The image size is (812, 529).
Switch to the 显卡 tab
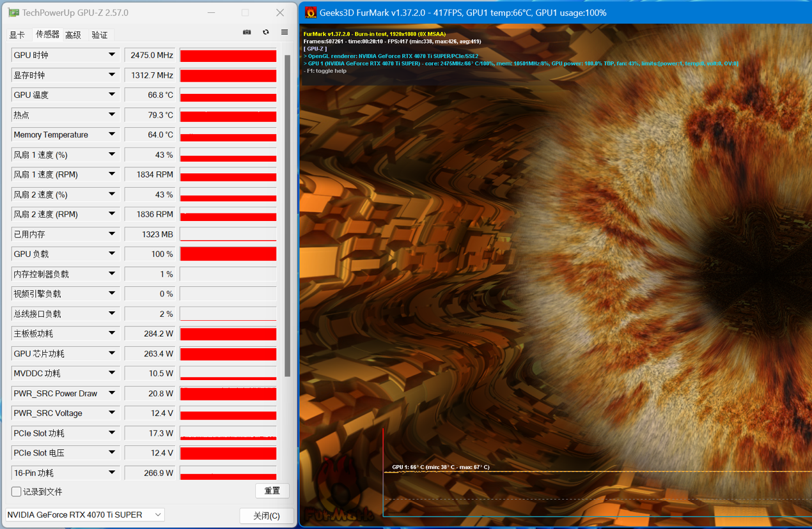(17, 35)
